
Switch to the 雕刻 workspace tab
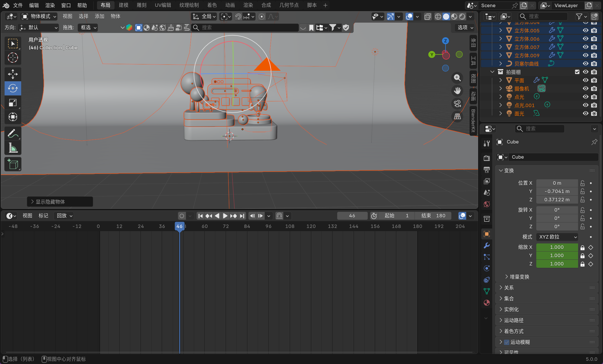point(141,5)
